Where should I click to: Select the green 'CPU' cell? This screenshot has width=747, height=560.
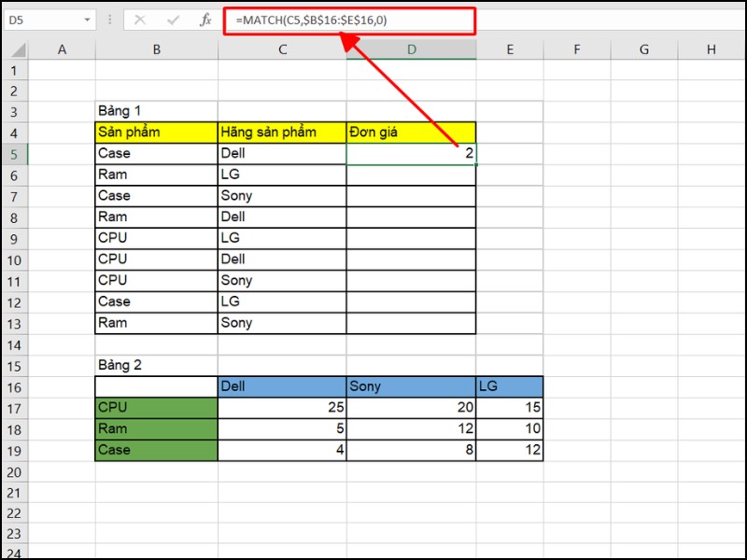(x=156, y=408)
